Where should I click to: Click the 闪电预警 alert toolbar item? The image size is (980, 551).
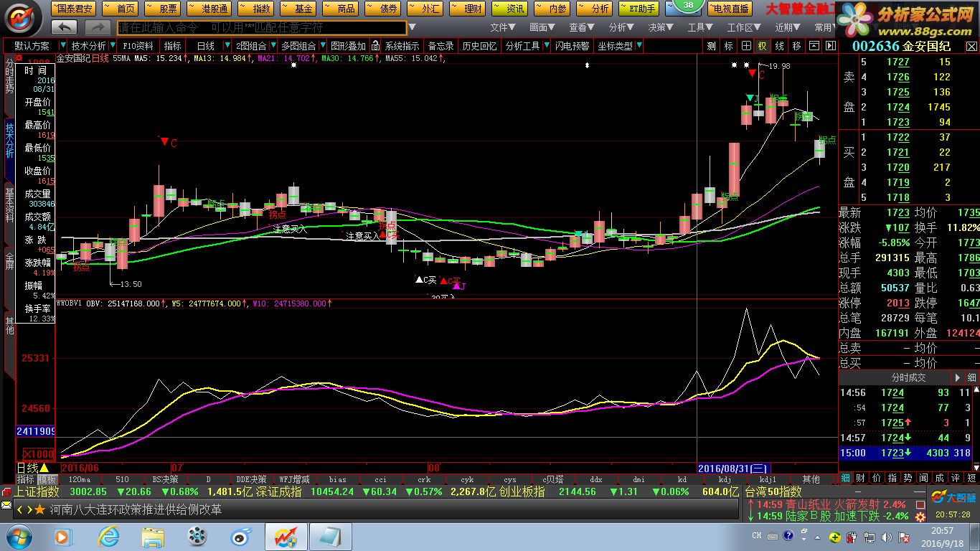(x=573, y=46)
